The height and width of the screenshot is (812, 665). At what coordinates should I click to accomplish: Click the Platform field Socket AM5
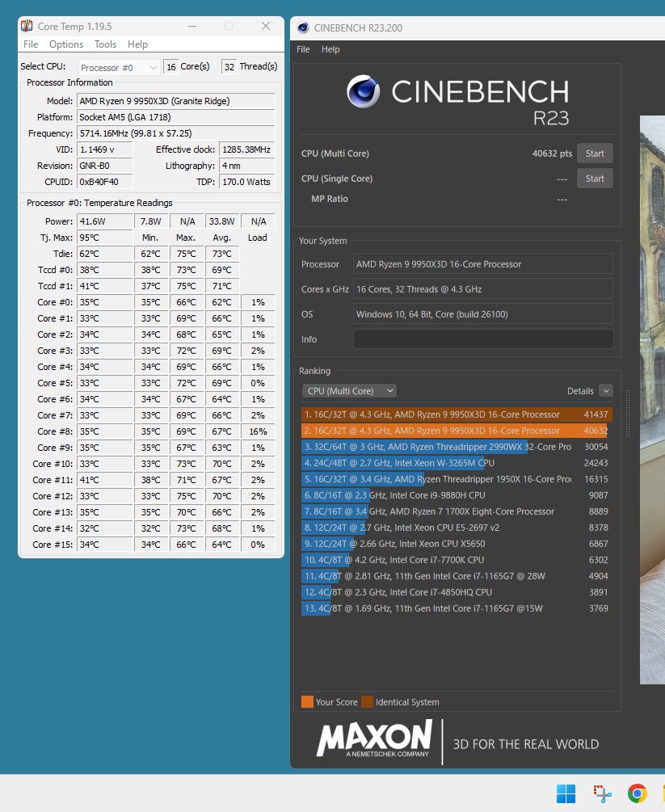tap(176, 117)
